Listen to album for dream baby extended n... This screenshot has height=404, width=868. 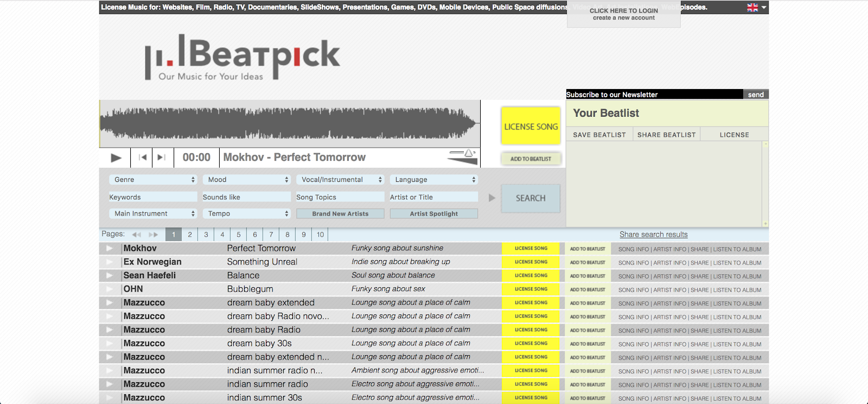[737, 358]
